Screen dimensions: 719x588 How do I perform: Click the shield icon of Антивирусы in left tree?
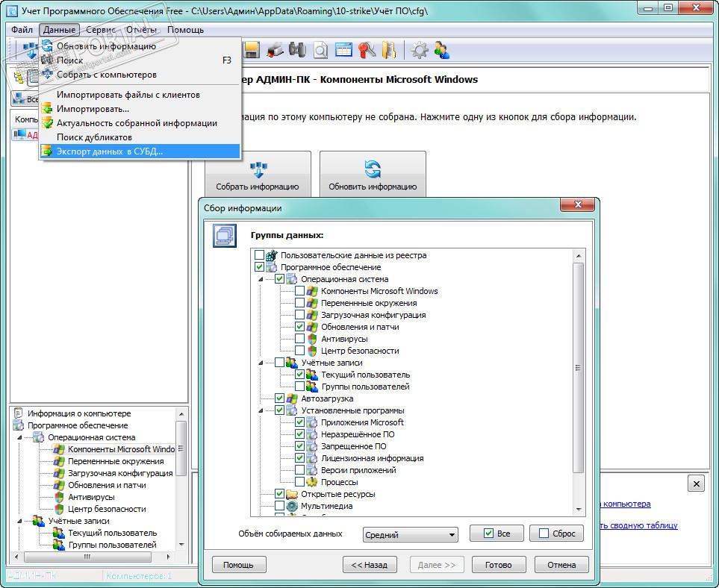pyautogui.click(x=59, y=497)
